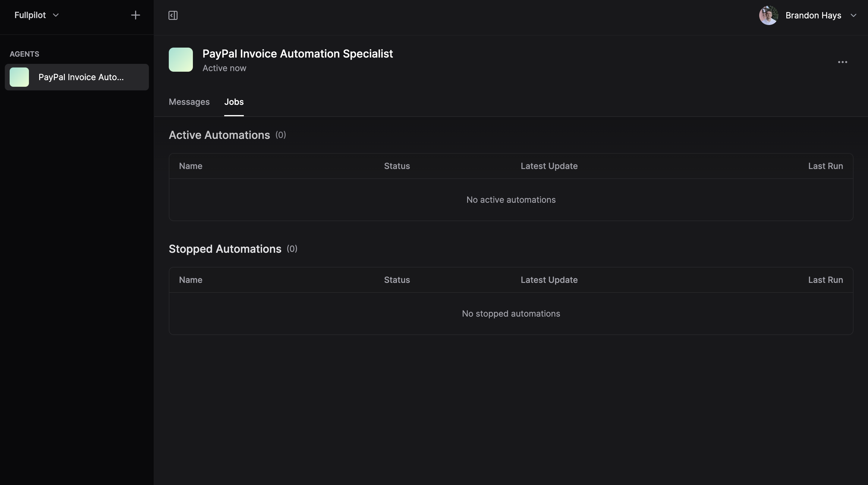
Task: Expand the Fullpilot workspace dropdown
Action: 56,15
